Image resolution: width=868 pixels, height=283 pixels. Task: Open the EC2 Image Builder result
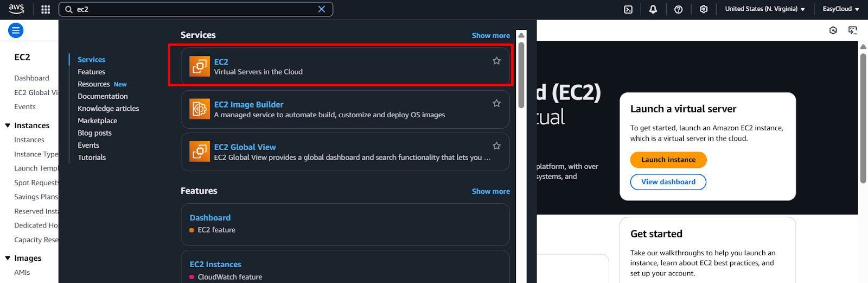(345, 109)
